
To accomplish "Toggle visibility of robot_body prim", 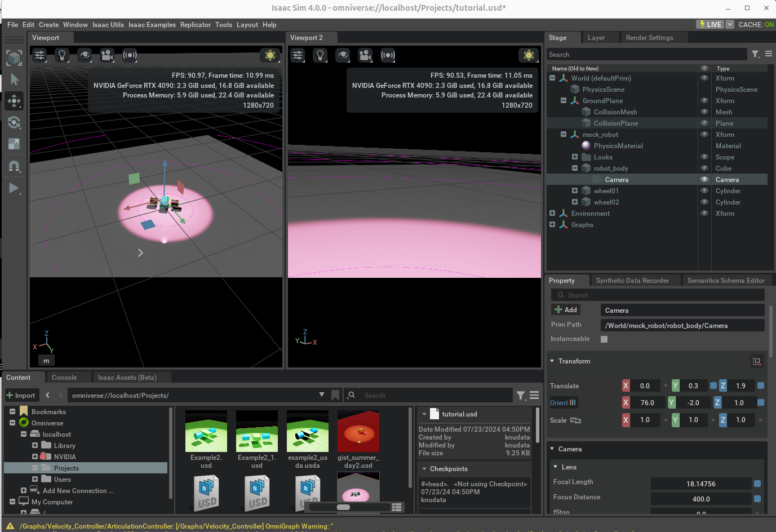I will 704,169.
